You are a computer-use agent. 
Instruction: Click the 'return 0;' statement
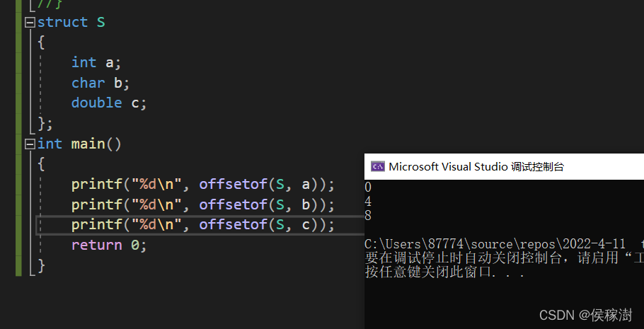[x=109, y=246]
